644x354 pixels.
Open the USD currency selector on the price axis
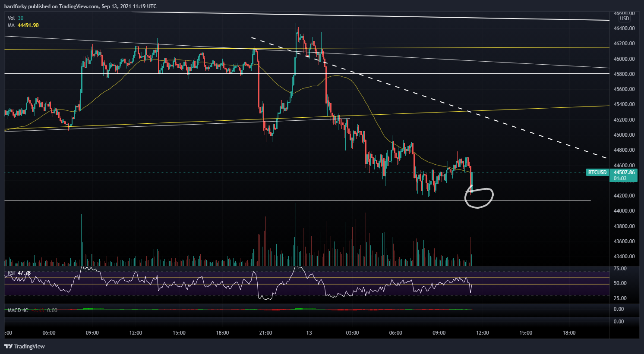(x=625, y=19)
